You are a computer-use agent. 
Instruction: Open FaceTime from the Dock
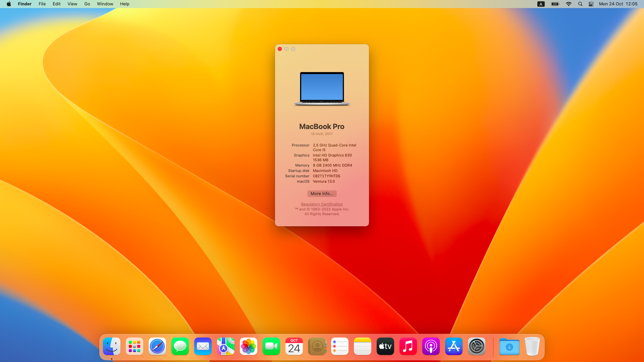point(271,346)
